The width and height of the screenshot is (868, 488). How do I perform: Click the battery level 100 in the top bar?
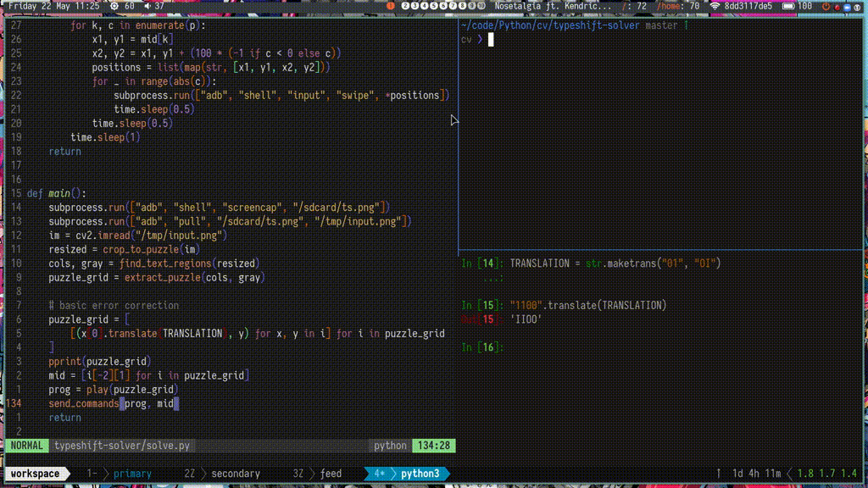[x=805, y=6]
